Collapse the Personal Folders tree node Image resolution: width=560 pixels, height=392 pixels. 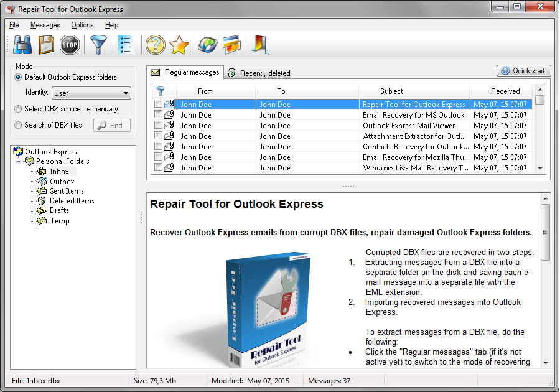(x=18, y=161)
